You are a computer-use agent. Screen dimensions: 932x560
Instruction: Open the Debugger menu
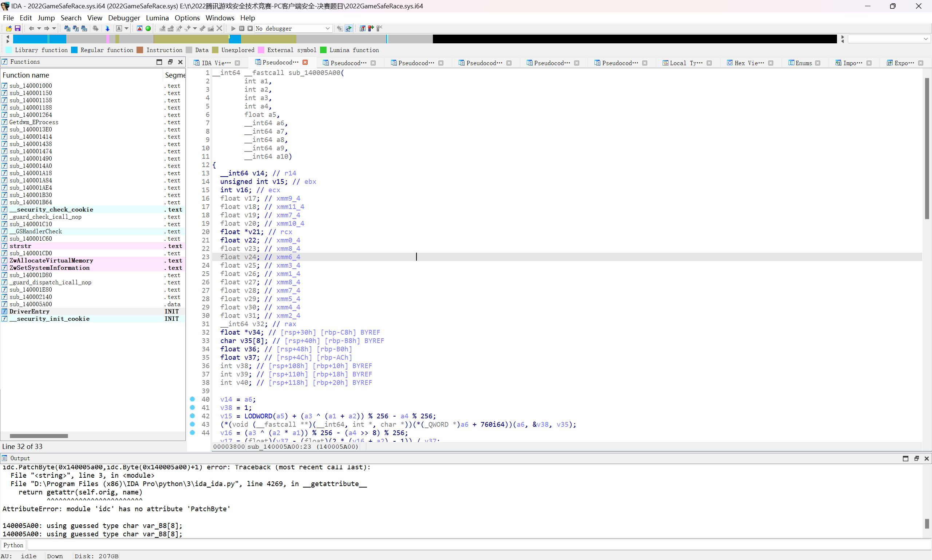pos(124,18)
